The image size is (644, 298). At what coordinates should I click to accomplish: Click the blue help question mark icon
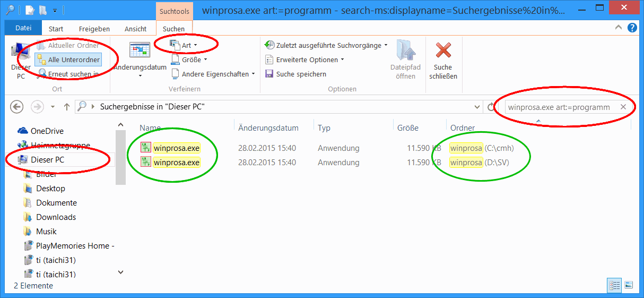pos(632,28)
